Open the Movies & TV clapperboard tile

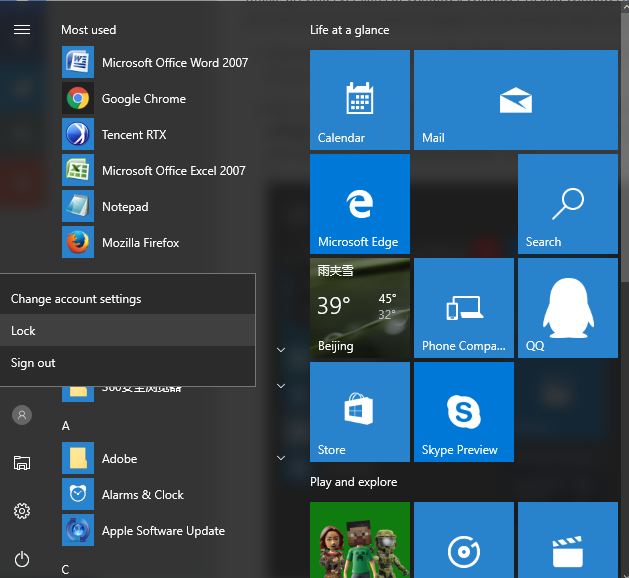point(568,540)
